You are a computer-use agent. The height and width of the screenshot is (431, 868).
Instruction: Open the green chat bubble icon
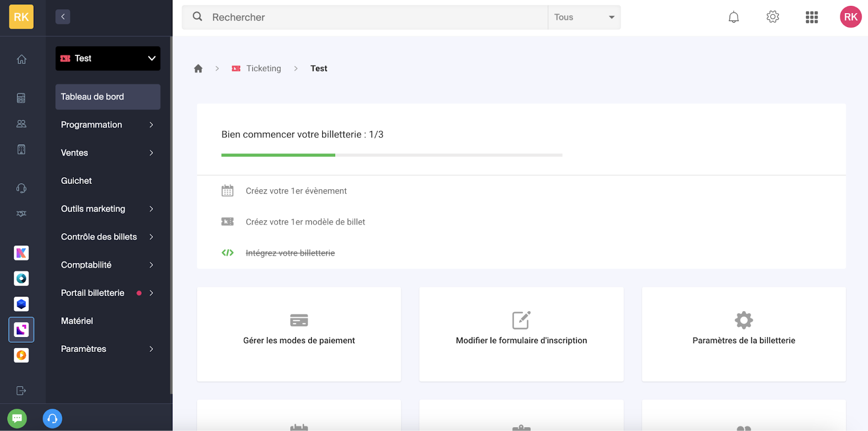click(17, 419)
